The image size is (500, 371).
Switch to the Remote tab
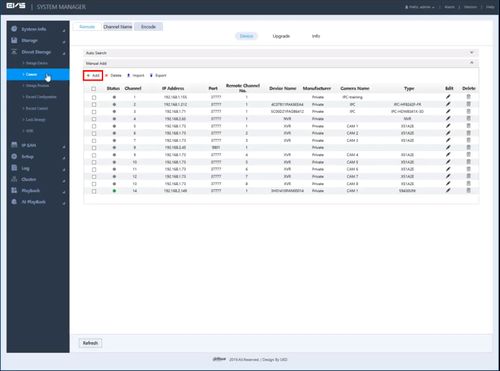pos(87,27)
